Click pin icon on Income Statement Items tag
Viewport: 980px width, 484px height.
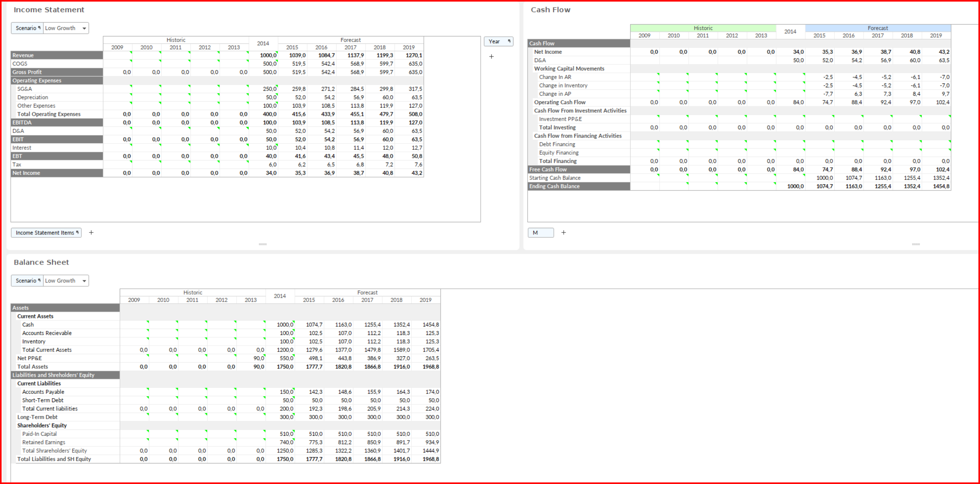click(77, 233)
